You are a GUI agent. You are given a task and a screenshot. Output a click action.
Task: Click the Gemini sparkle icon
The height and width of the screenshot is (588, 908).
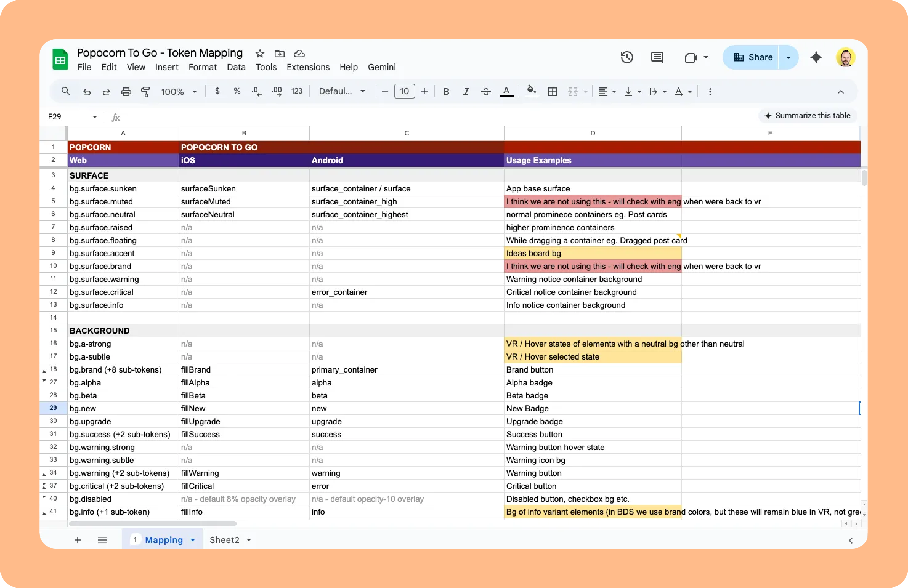pos(816,58)
